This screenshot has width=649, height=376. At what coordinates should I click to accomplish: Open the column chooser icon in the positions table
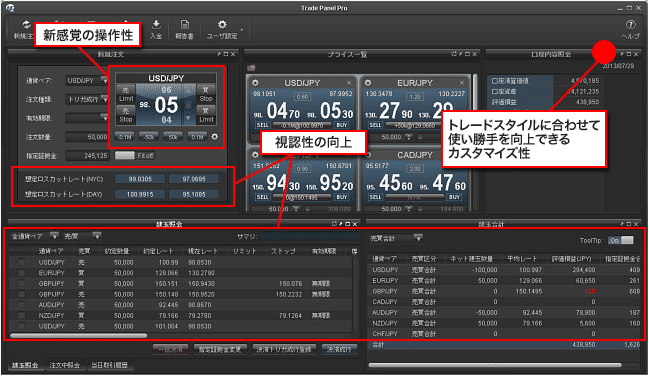(354, 251)
